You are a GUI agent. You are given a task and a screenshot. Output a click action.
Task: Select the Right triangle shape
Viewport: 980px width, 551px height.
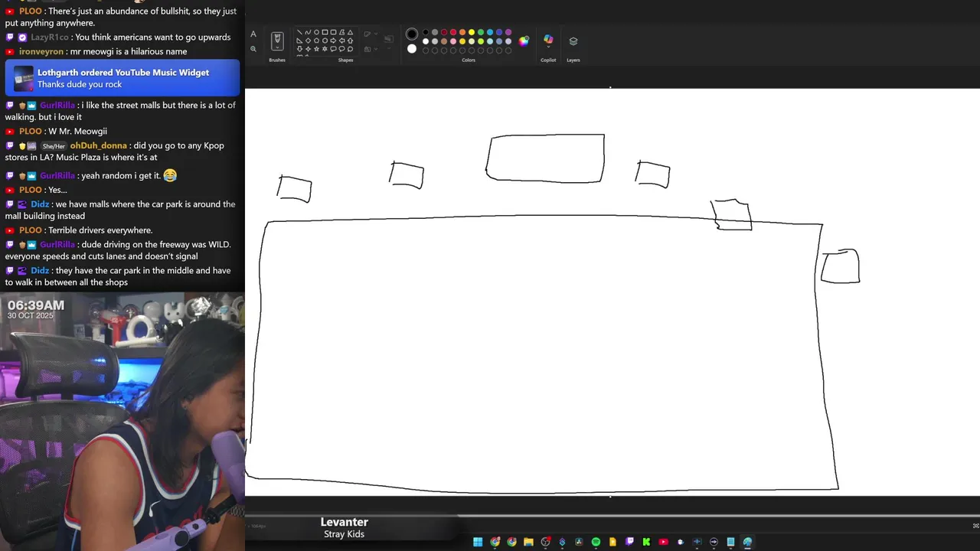(299, 41)
